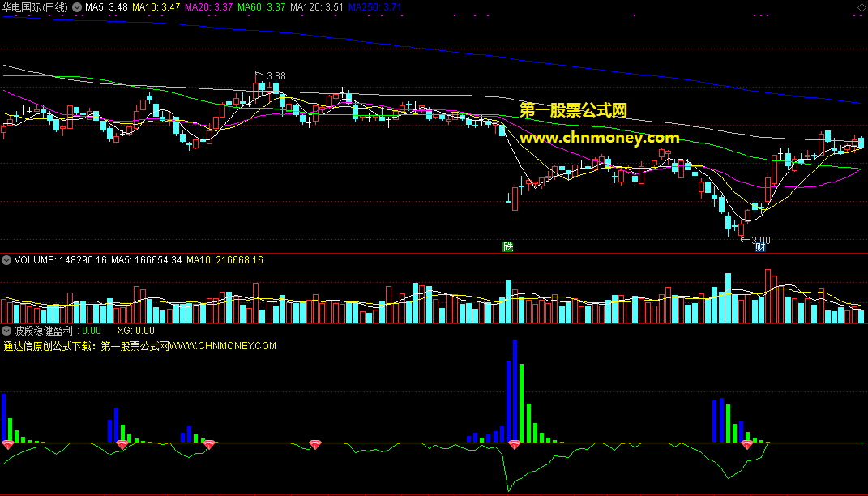The height and width of the screenshot is (496, 868).
Task: Click the MA250: 3.71 label
Action: (x=374, y=8)
